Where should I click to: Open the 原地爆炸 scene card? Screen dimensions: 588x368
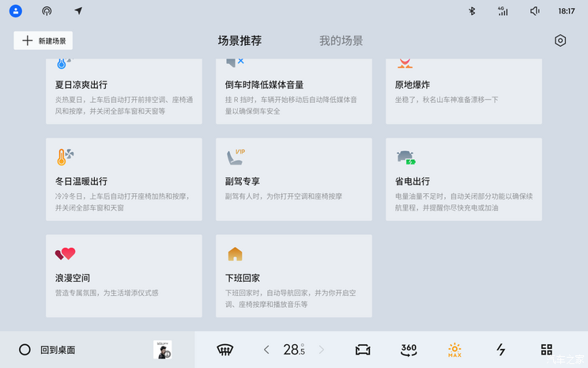pyautogui.click(x=464, y=91)
